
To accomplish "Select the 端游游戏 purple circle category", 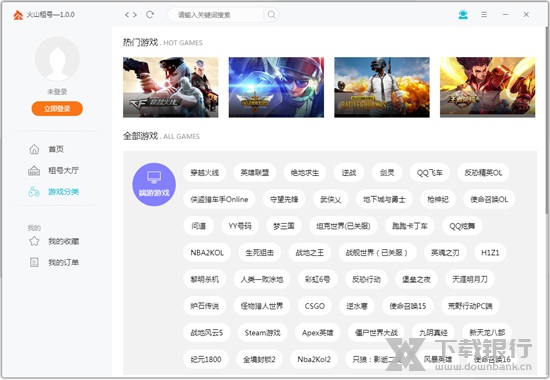I will pos(154,185).
